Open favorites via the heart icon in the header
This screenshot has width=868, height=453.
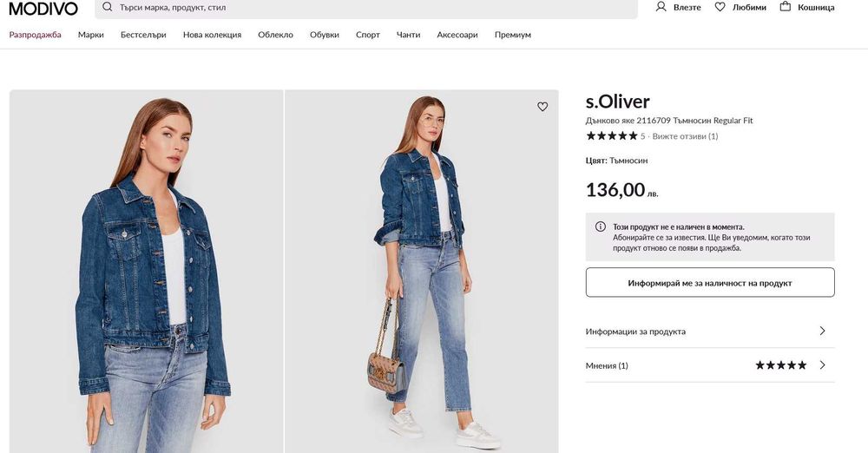point(720,7)
